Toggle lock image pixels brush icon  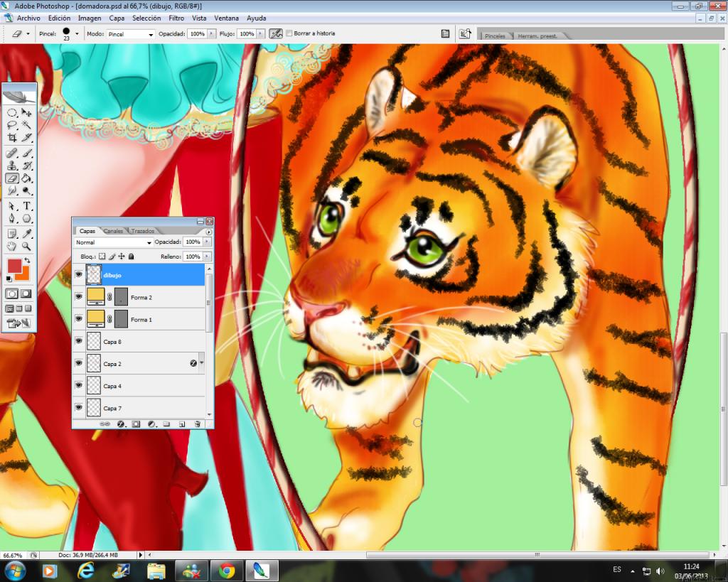pos(112,257)
